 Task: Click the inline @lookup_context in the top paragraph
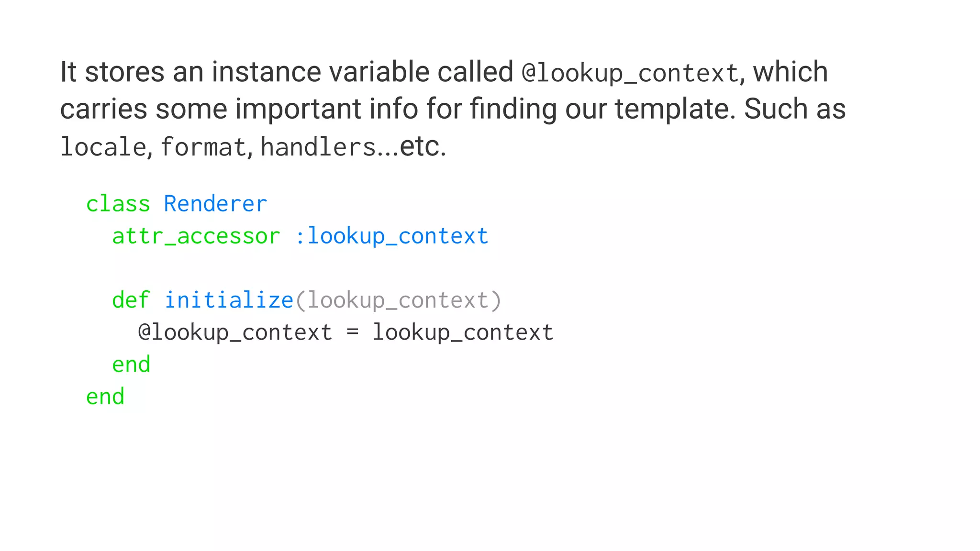click(630, 74)
